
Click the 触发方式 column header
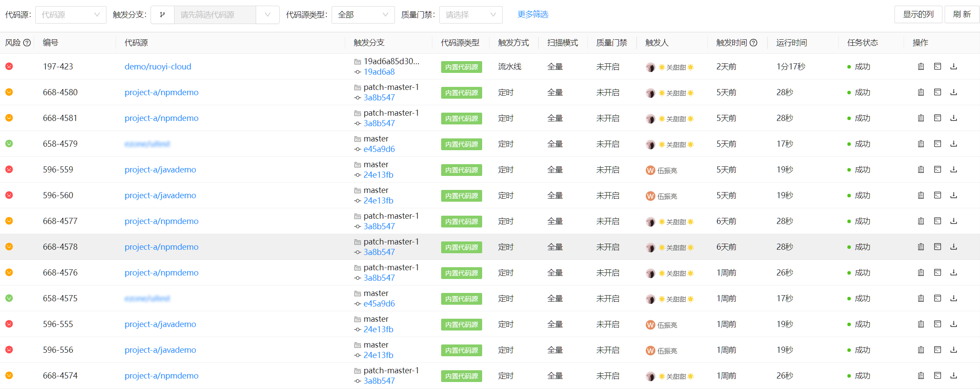point(514,43)
